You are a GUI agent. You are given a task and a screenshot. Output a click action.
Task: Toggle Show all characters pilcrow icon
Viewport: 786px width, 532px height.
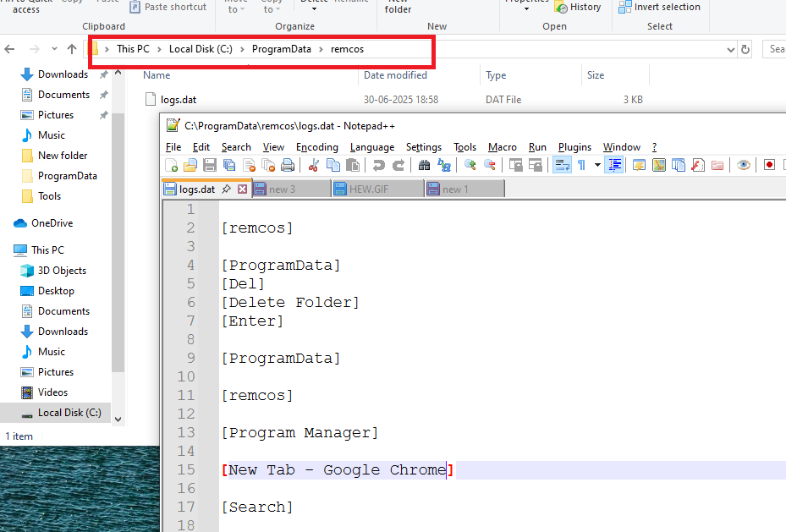pyautogui.click(x=581, y=165)
